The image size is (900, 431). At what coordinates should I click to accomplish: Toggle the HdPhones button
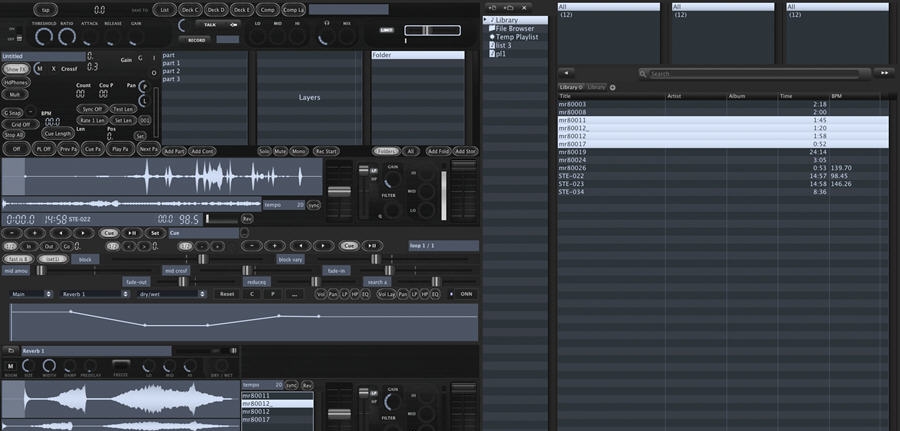click(x=15, y=82)
